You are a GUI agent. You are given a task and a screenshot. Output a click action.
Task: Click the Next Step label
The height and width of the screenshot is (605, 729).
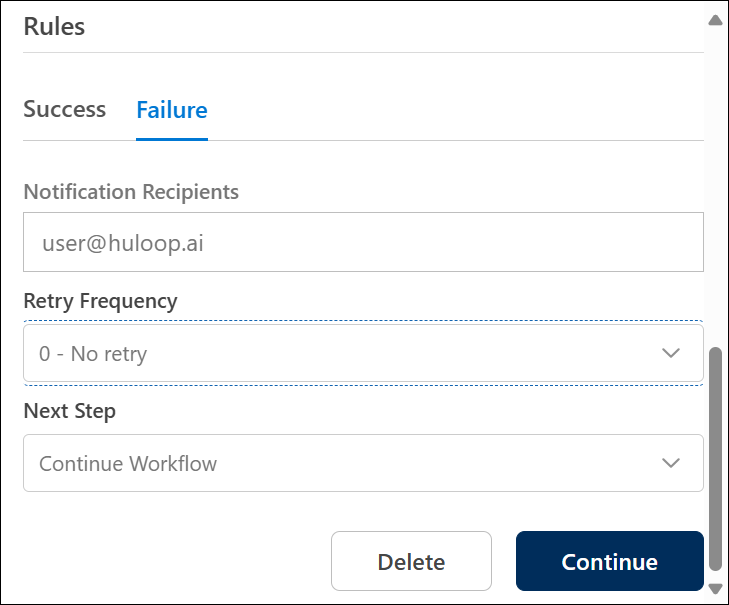tap(69, 410)
